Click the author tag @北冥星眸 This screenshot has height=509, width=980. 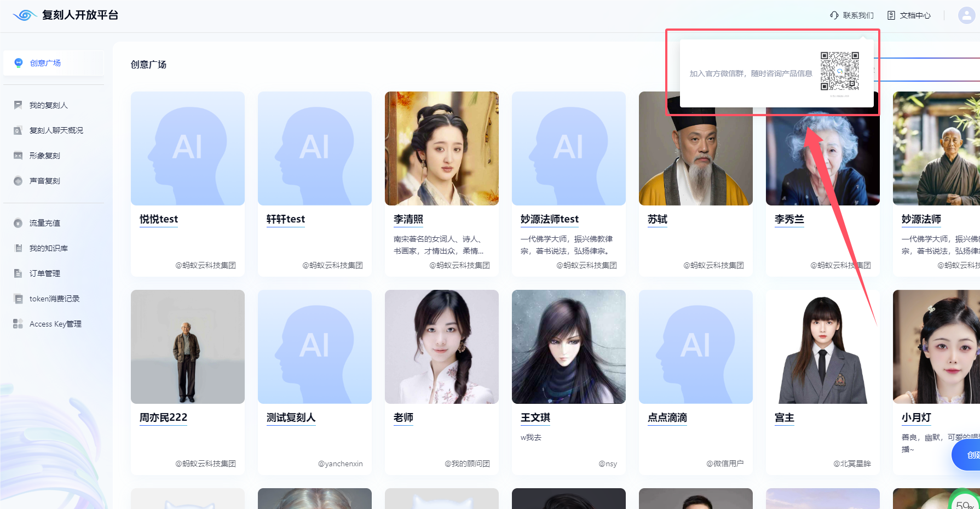852,464
